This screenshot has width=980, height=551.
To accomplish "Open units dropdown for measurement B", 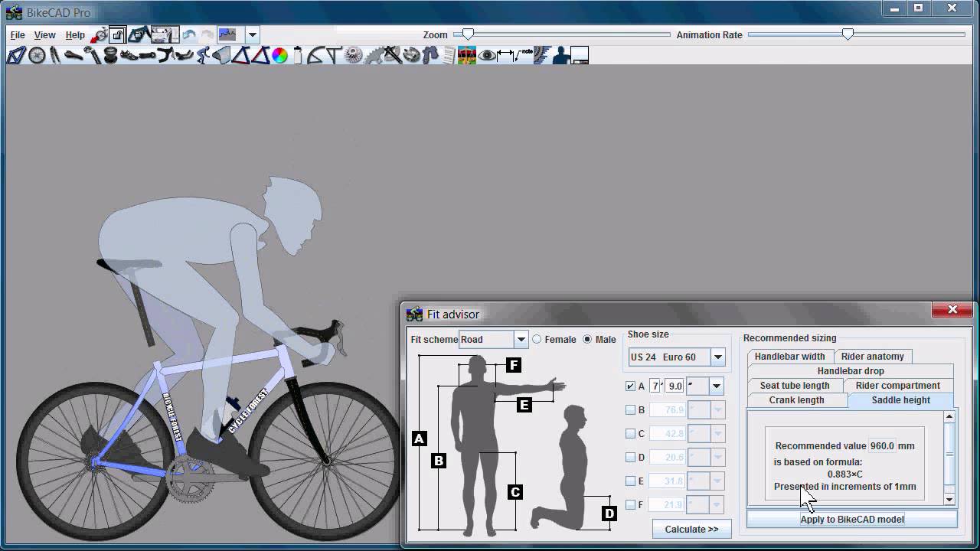I will click(x=717, y=409).
